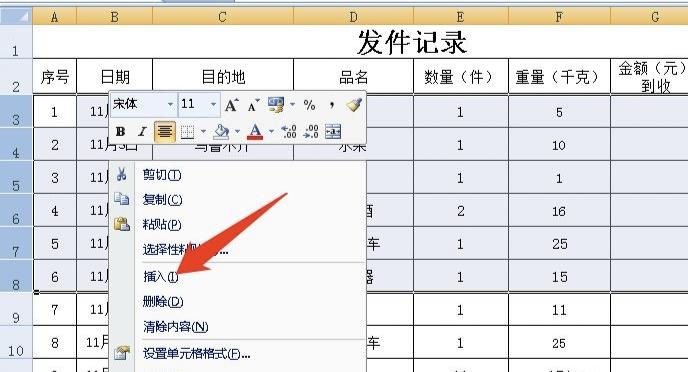The height and width of the screenshot is (372, 688).
Task: Click serial number cell 8
Action: [x=54, y=343]
